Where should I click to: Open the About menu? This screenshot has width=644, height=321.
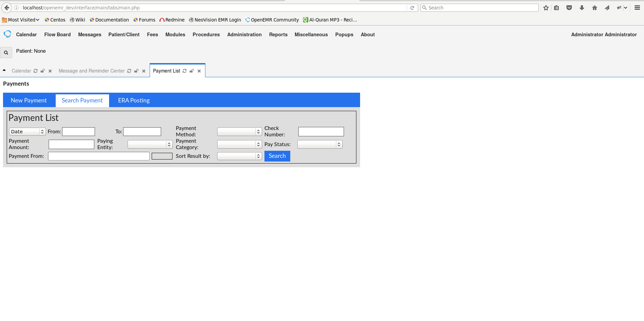click(x=368, y=35)
